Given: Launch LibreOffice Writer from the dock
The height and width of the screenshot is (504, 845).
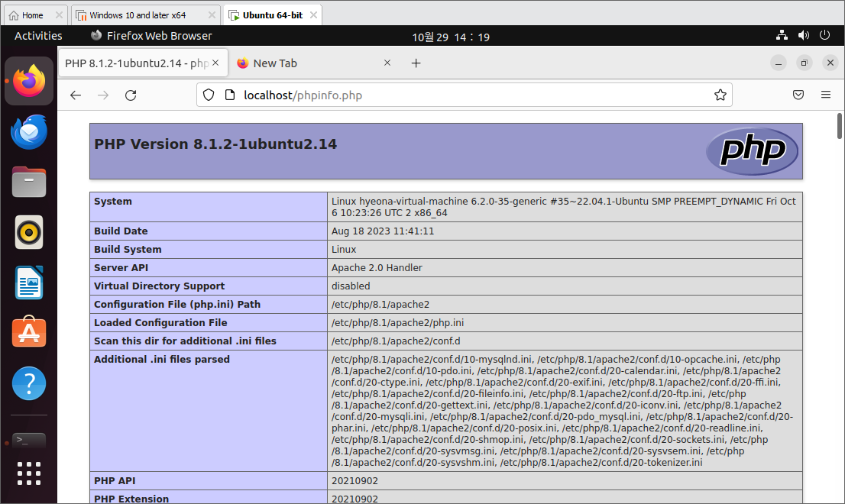Looking at the screenshot, I should (29, 283).
